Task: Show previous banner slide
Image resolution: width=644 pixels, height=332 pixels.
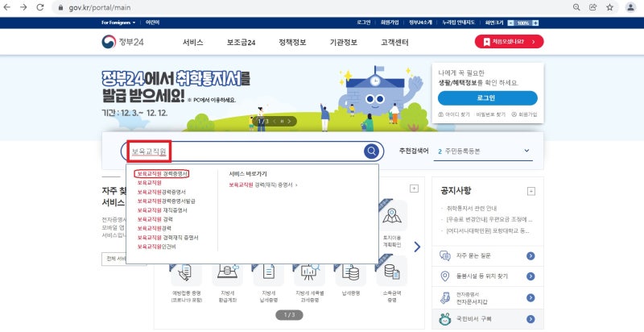Action: (274, 121)
